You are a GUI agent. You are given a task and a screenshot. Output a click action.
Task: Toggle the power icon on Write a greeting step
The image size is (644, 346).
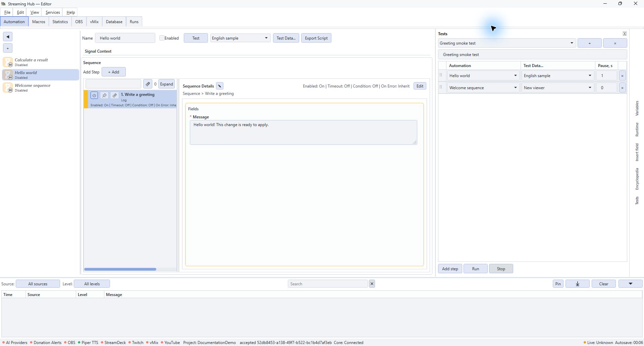(94, 95)
